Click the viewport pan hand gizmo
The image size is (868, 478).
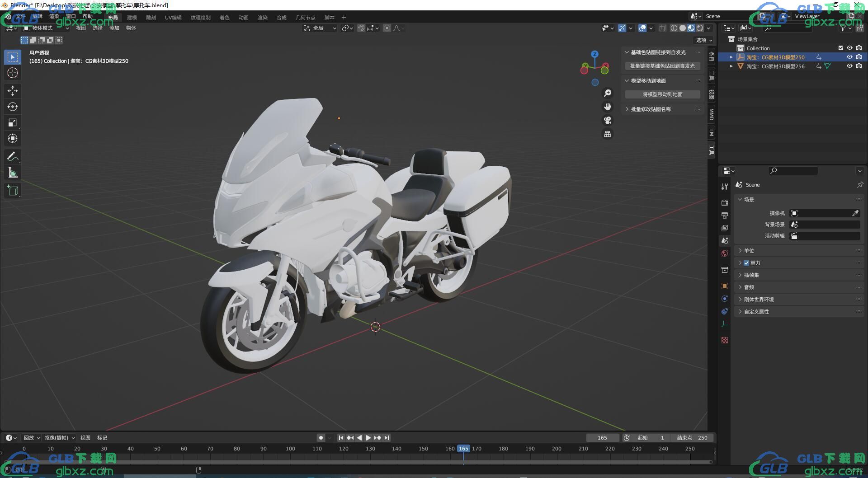point(608,107)
